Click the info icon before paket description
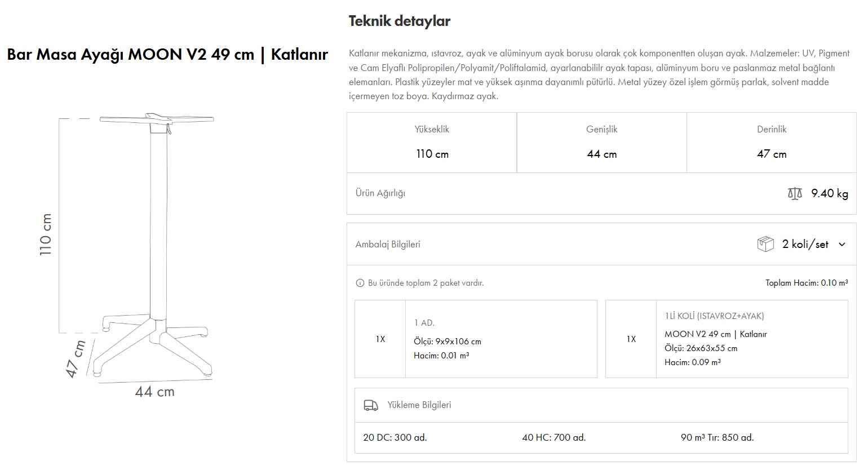The image size is (868, 470). [359, 284]
